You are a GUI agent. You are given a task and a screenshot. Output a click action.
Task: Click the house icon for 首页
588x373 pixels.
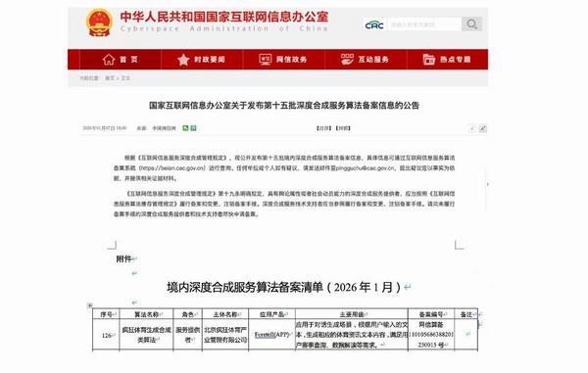tap(109, 59)
